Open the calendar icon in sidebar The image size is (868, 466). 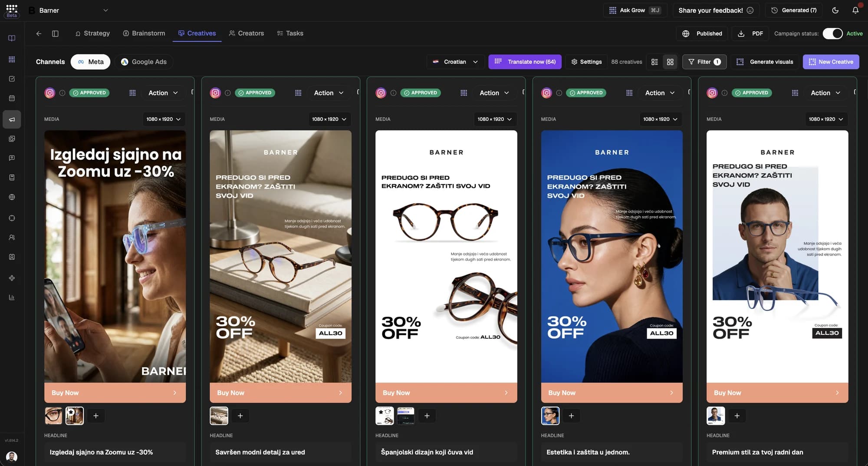coord(12,98)
